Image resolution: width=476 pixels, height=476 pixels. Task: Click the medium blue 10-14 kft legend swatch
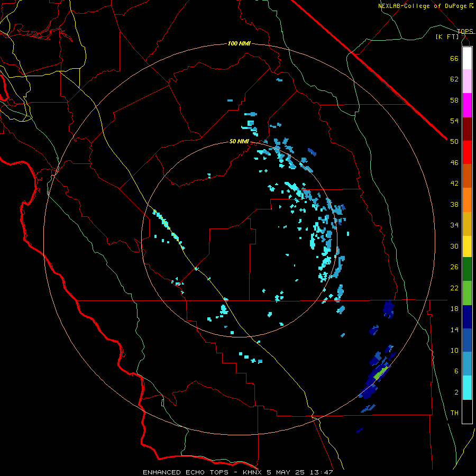pyautogui.click(x=467, y=340)
